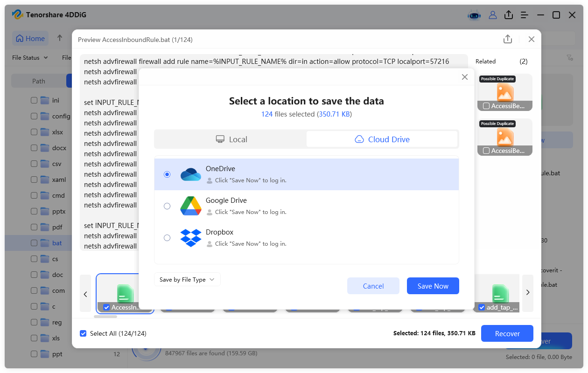Check the ini folder checkbox
Screen dimensions: 588x373
(34, 100)
